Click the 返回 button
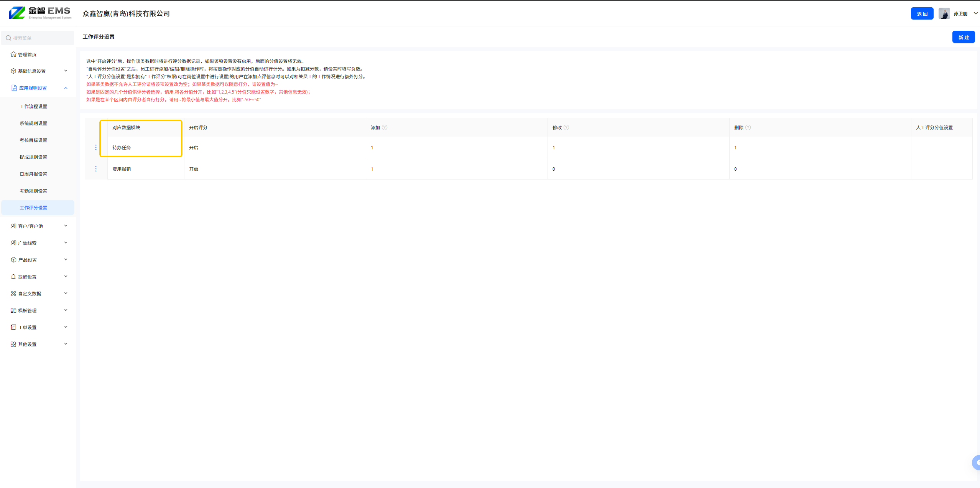 tap(922, 14)
